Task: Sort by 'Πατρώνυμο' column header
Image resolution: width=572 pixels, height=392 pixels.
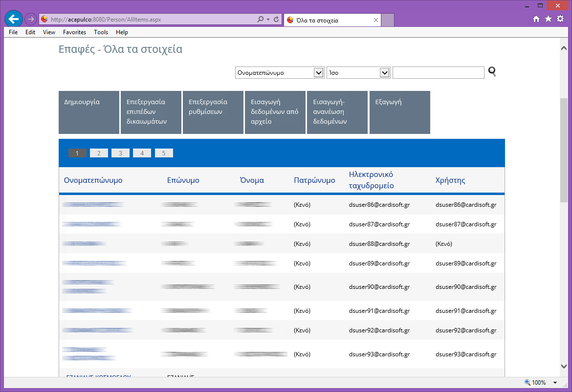Action: 314,180
